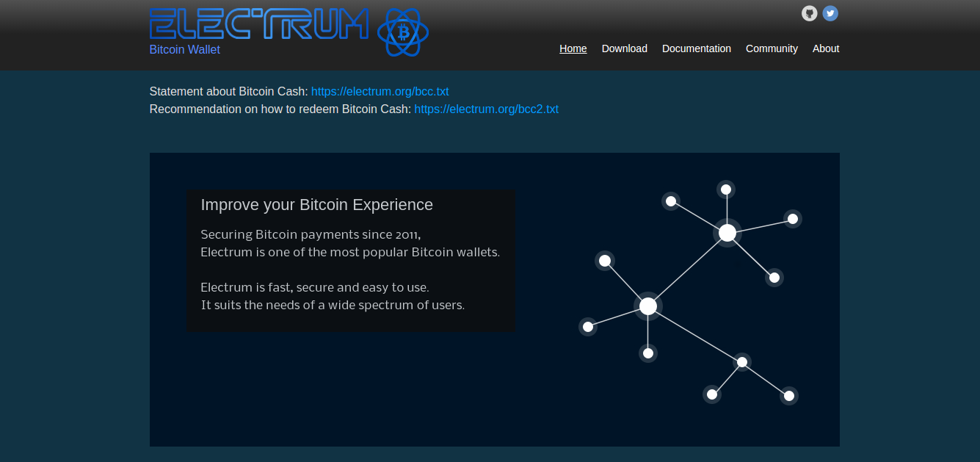Click 'Statement about Bitcoin Cash:' text
This screenshot has width=980, height=462.
229,92
